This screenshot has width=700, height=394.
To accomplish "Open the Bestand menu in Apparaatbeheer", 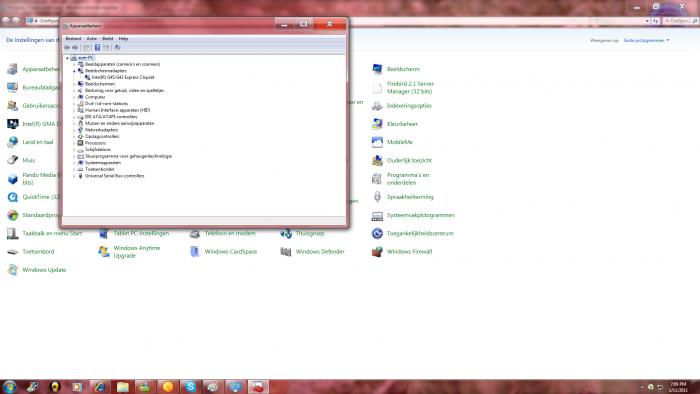I will coord(73,39).
